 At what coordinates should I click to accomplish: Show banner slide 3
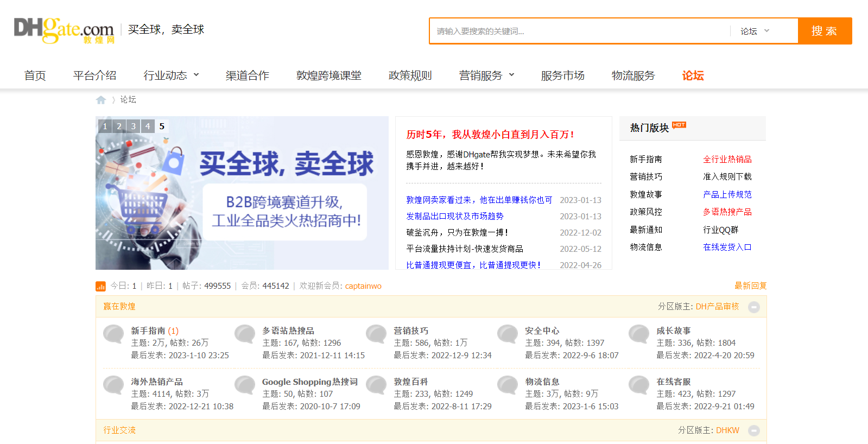coord(133,126)
